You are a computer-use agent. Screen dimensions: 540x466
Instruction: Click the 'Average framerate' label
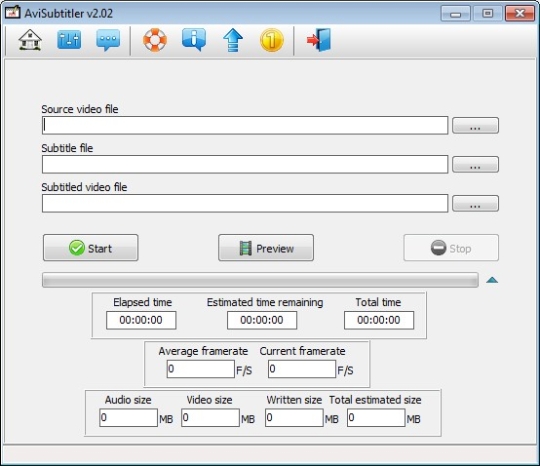pos(203,351)
